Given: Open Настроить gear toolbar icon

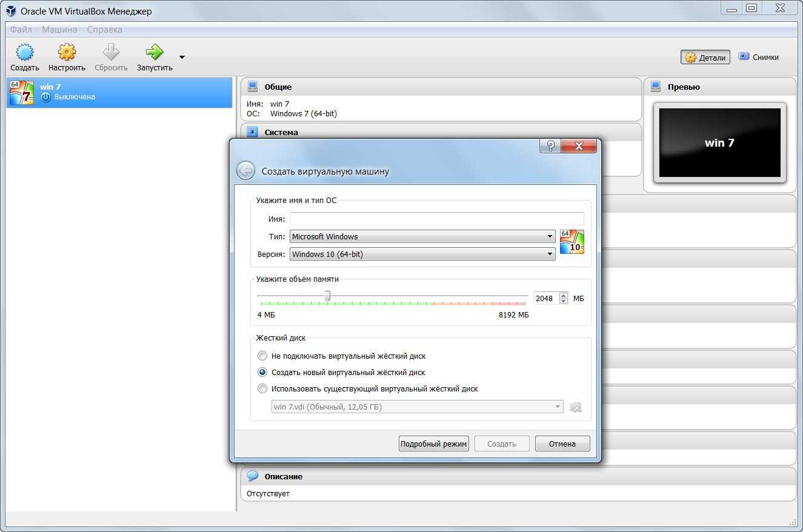Looking at the screenshot, I should tap(67, 52).
